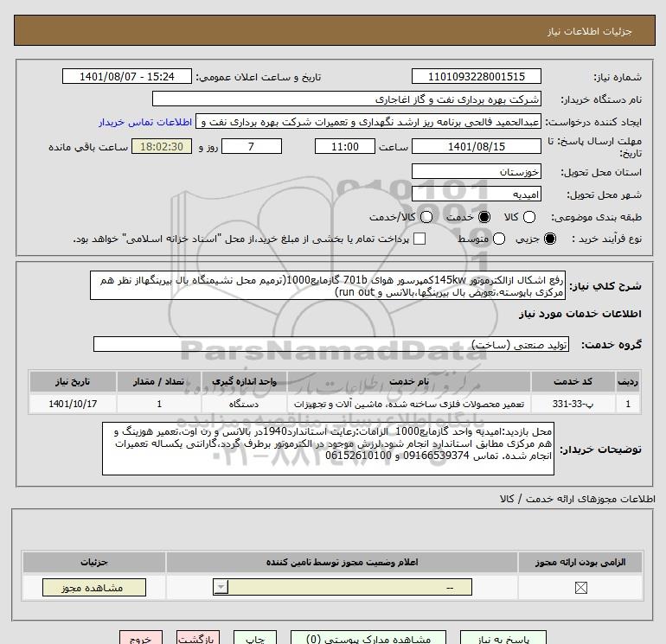Screen dimensions: 666x644
Task: Click the deadline time field 11:00
Action: 345,146
